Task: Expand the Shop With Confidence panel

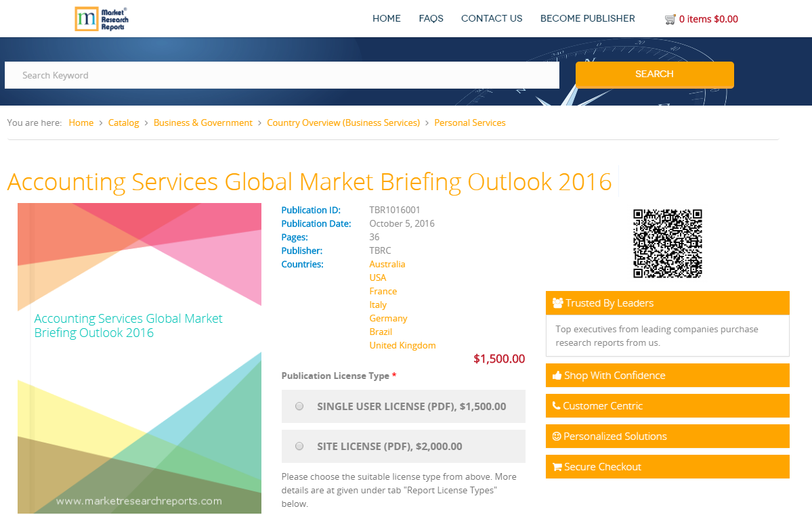Action: coord(668,375)
